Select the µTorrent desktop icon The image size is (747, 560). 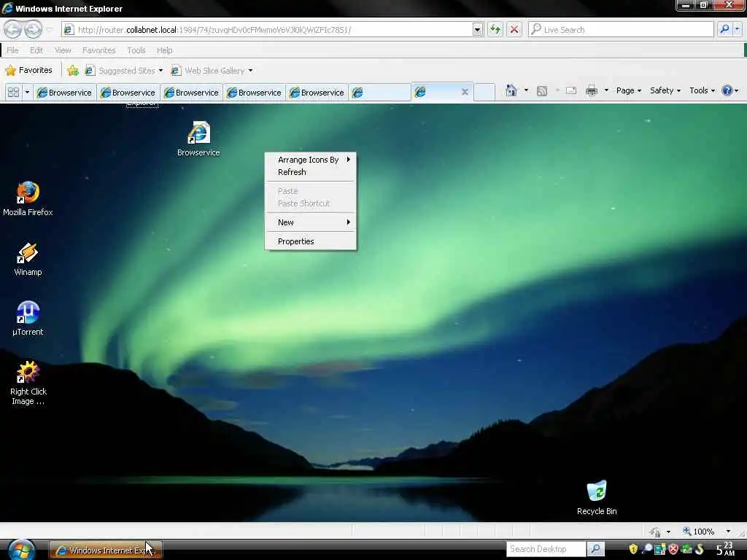click(28, 319)
